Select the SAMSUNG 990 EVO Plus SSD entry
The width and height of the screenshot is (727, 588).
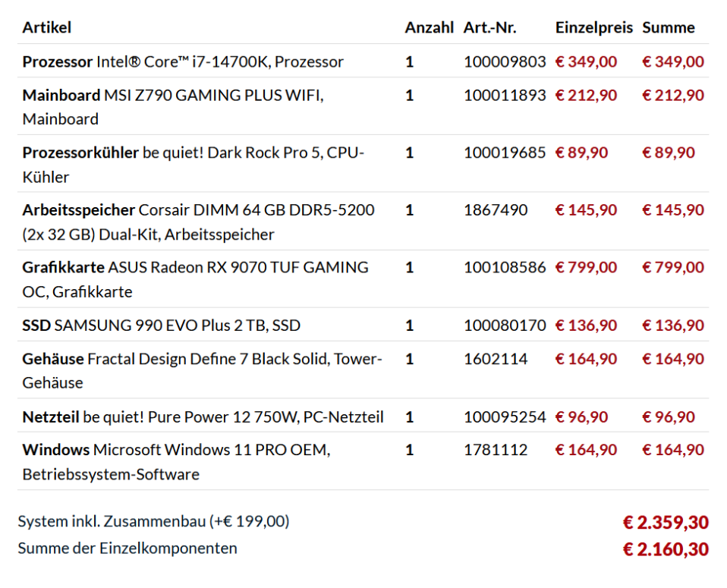coord(161,326)
